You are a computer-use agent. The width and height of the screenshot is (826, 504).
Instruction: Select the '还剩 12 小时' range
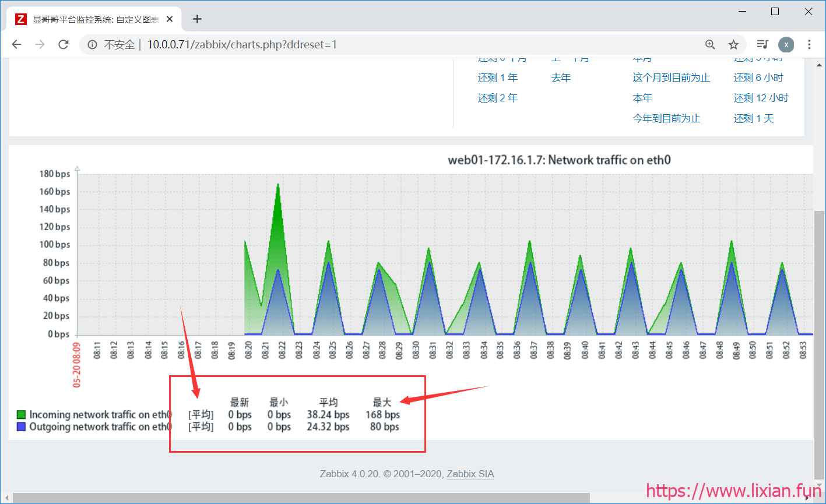[761, 98]
